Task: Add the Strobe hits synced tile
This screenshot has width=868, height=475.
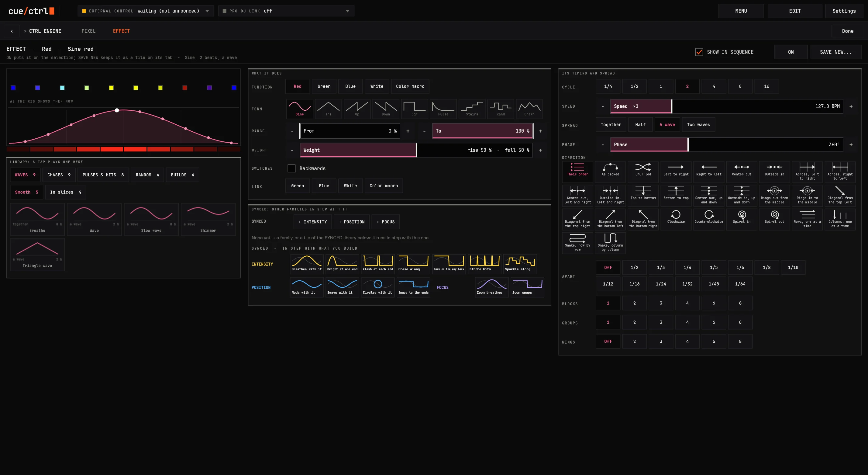Action: pyautogui.click(x=484, y=264)
